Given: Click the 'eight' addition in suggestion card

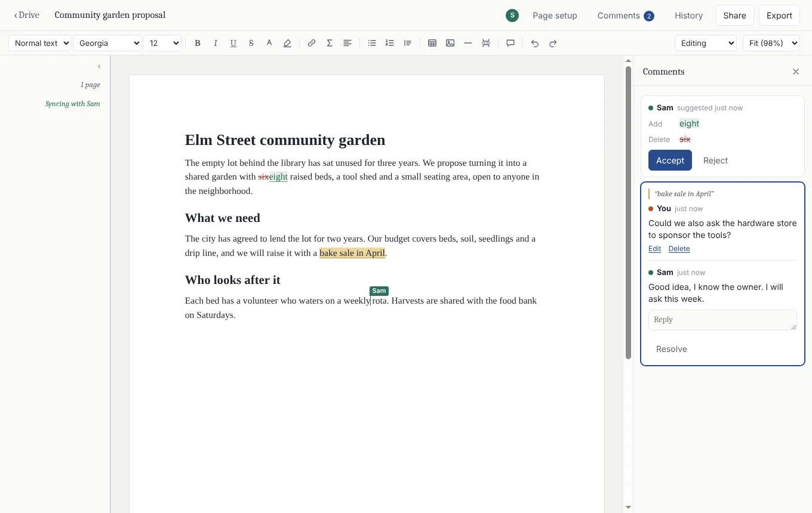Looking at the screenshot, I should click(689, 123).
